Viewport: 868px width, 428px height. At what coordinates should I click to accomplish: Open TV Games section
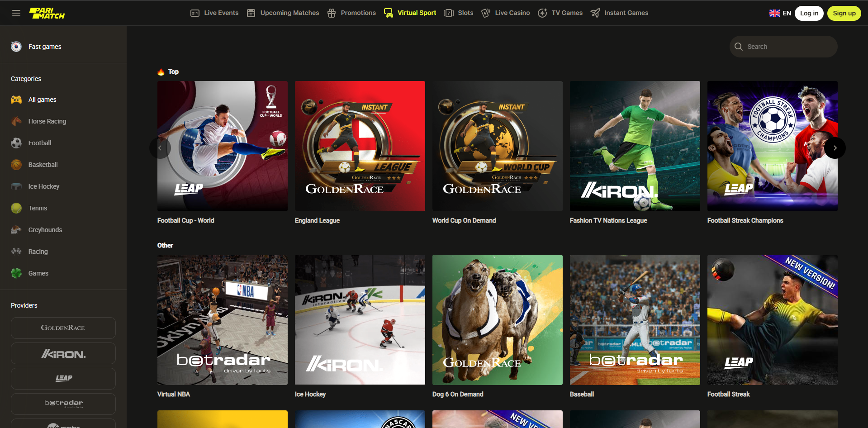560,13
